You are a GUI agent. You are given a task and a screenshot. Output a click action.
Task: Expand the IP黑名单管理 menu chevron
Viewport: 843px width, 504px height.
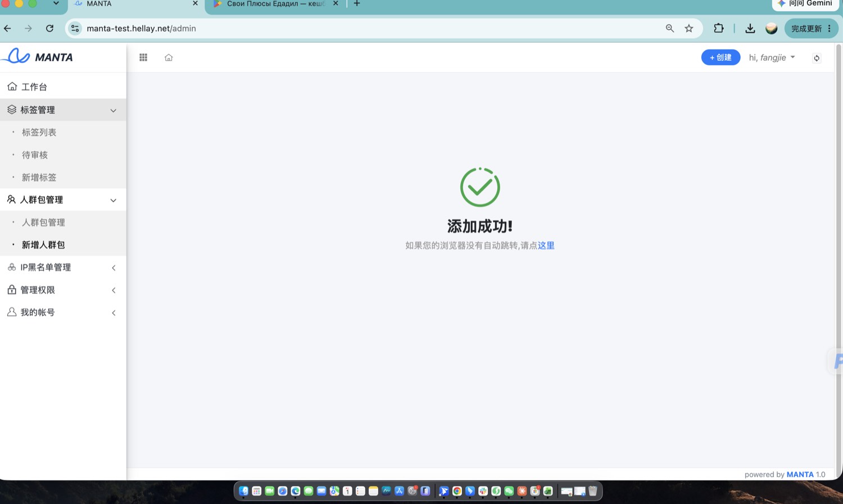[x=114, y=267]
